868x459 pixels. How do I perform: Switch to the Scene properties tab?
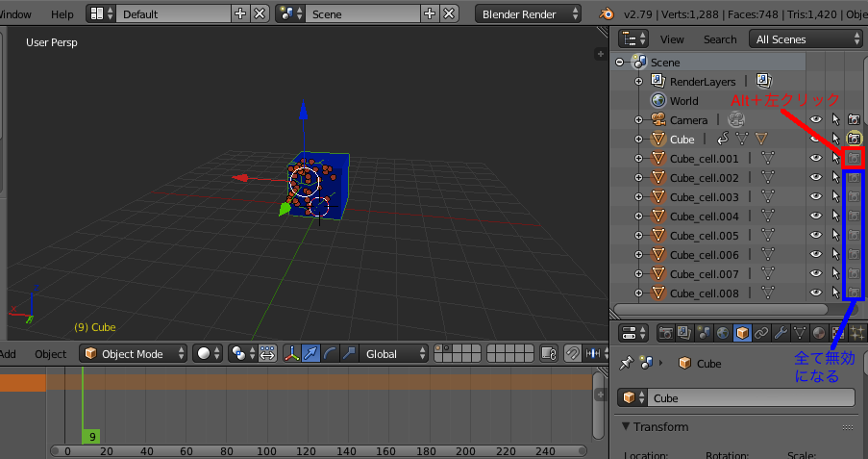tap(704, 333)
